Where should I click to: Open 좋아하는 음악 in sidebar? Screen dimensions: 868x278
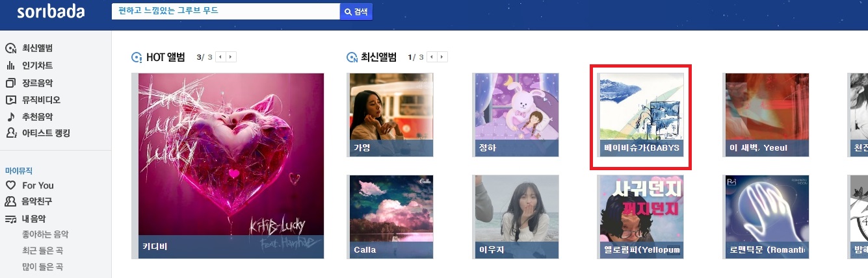pos(45,234)
